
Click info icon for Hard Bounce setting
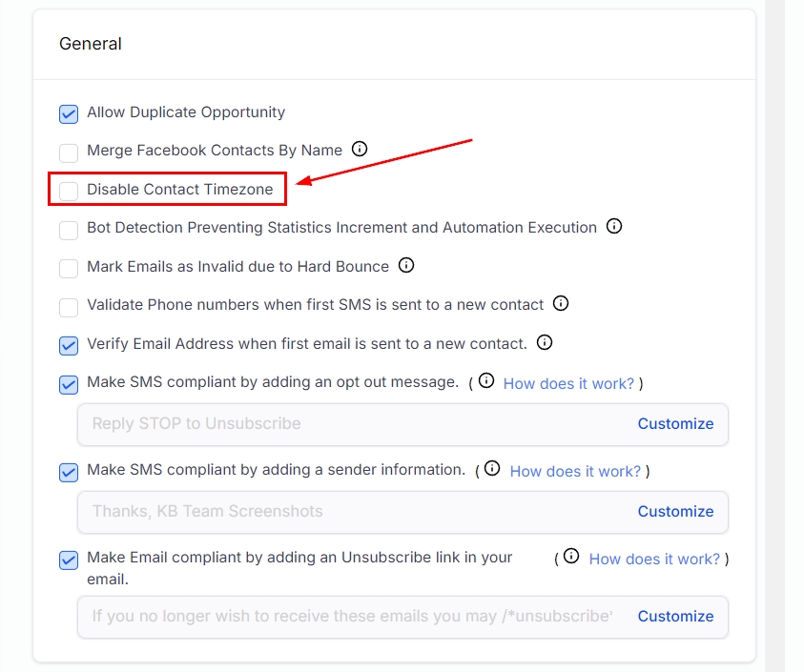pyautogui.click(x=406, y=265)
